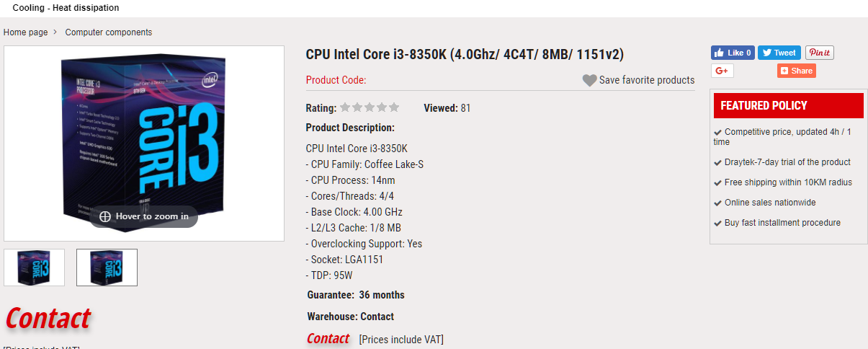Click the first rating star
This screenshot has width=868, height=349.
345,108
